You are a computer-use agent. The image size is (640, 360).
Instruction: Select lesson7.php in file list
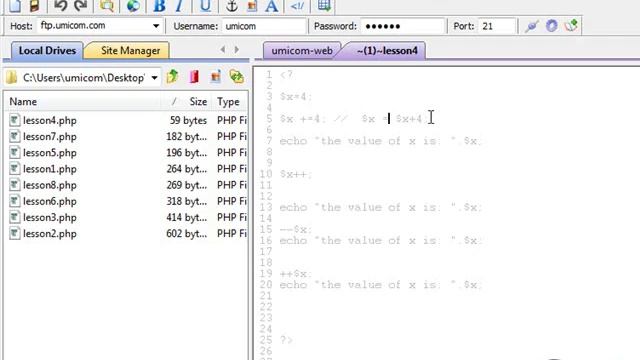pos(49,136)
